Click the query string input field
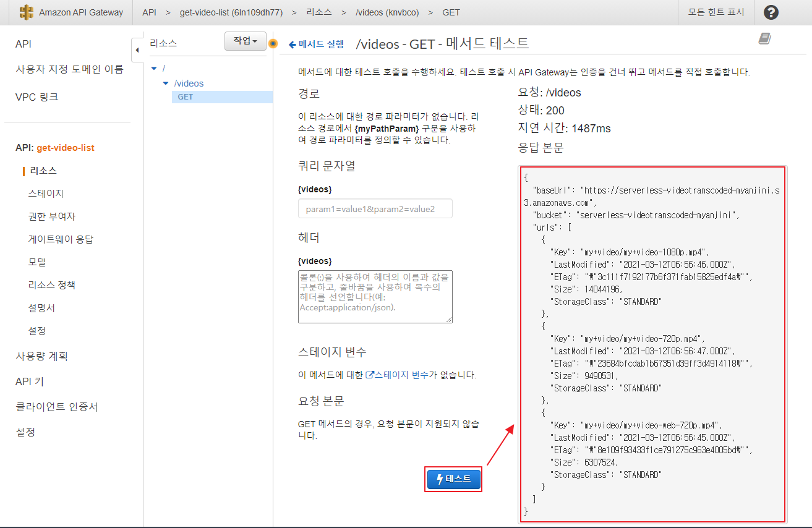This screenshot has width=812, height=528. click(375, 208)
